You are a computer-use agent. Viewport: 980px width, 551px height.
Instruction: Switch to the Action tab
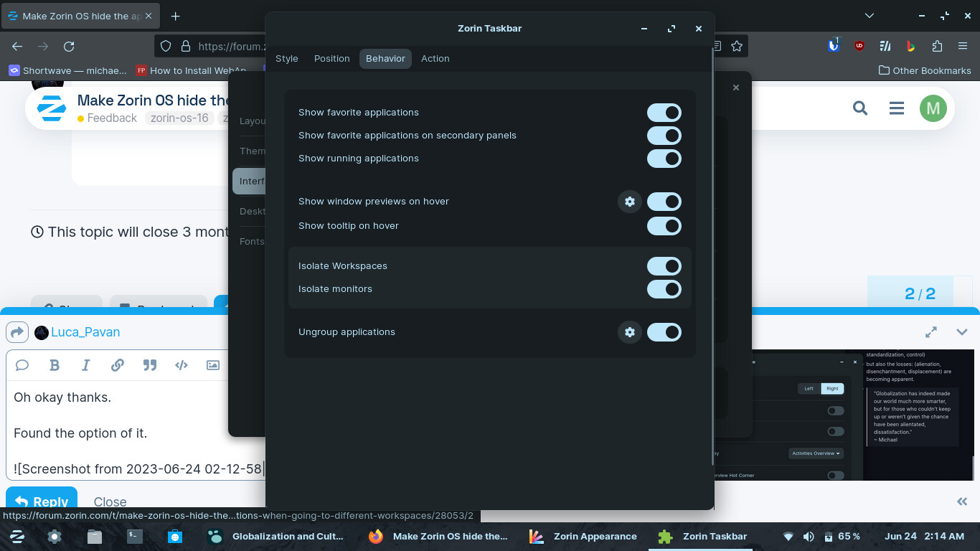coord(435,59)
